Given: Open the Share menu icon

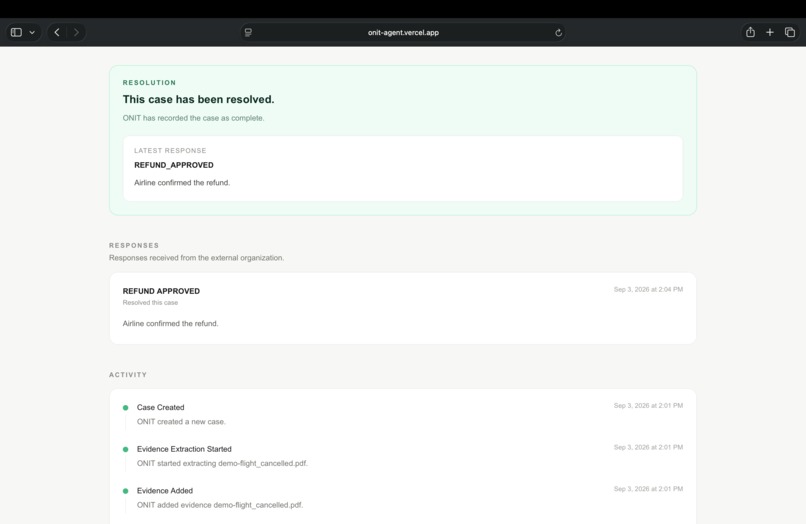Looking at the screenshot, I should pyautogui.click(x=750, y=32).
